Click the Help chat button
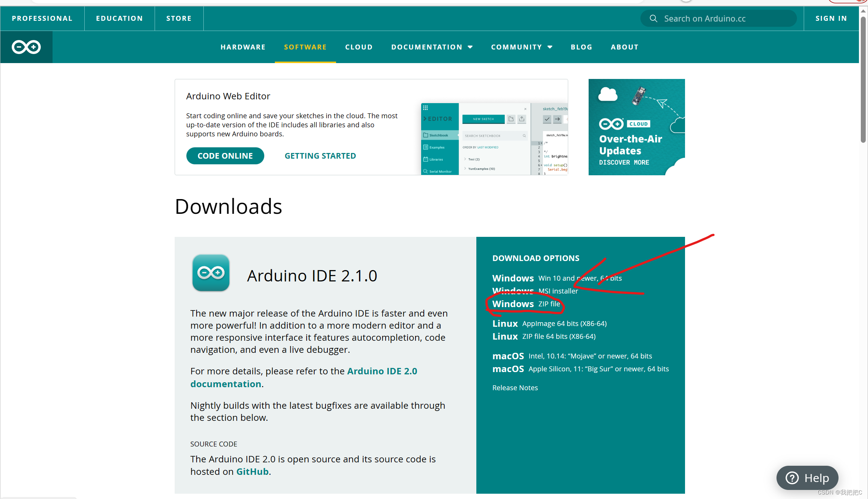This screenshot has width=868, height=499. (807, 478)
